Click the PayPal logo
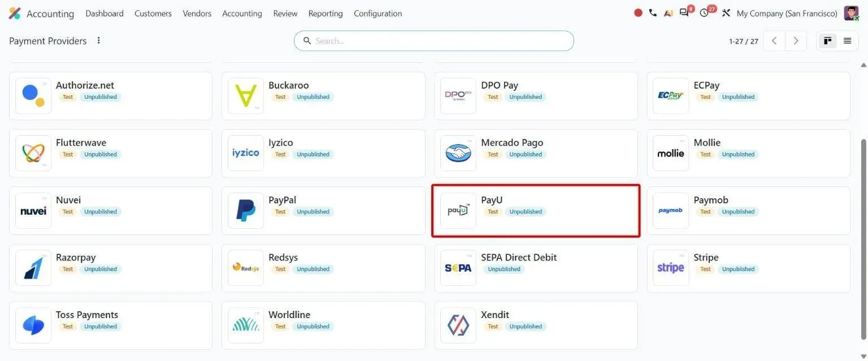Screen dimensions: 868x361 pyautogui.click(x=246, y=211)
